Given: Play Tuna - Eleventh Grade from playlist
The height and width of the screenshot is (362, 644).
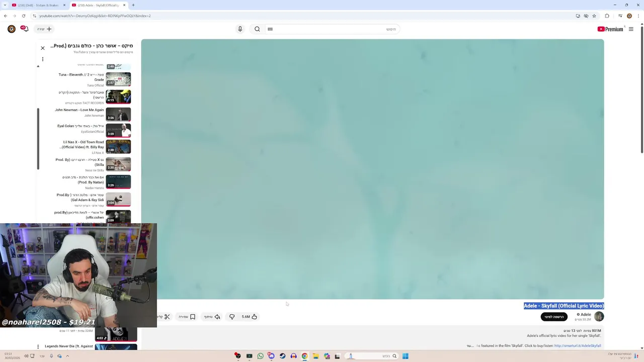Looking at the screenshot, I should coord(93,79).
